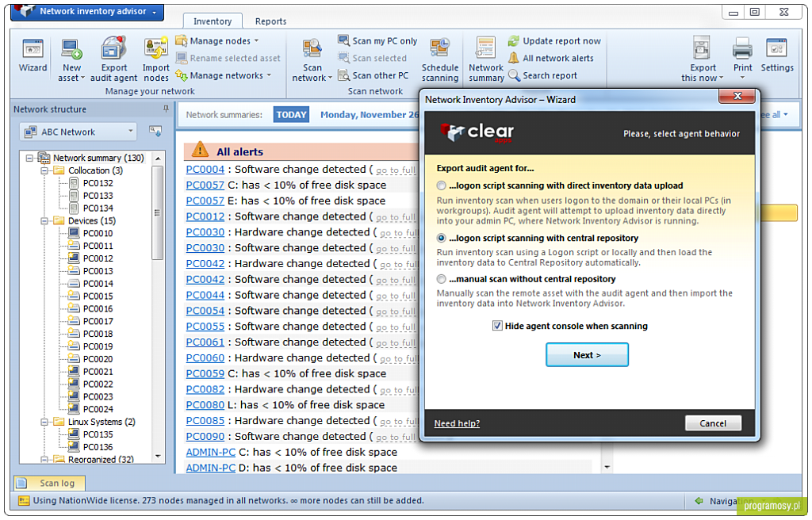Open PC0004 alert link
The height and width of the screenshot is (520, 812).
coord(205,170)
